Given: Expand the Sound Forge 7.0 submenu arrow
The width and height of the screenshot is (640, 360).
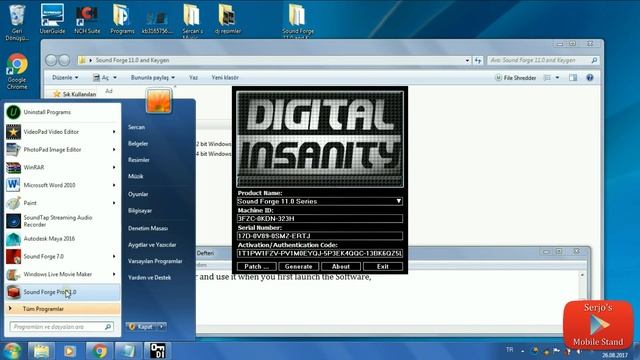Looking at the screenshot, I should pyautogui.click(x=114, y=256).
